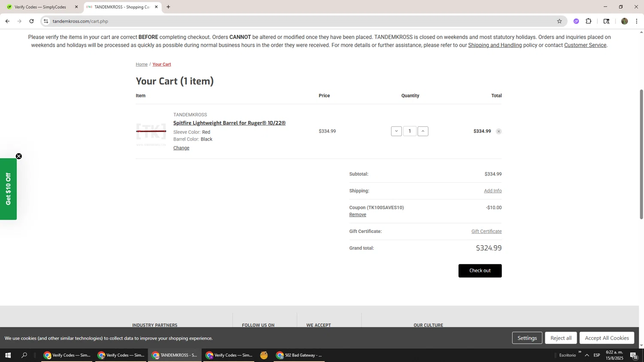Reload the cart page
This screenshot has width=644, height=362.
pyautogui.click(x=31, y=21)
